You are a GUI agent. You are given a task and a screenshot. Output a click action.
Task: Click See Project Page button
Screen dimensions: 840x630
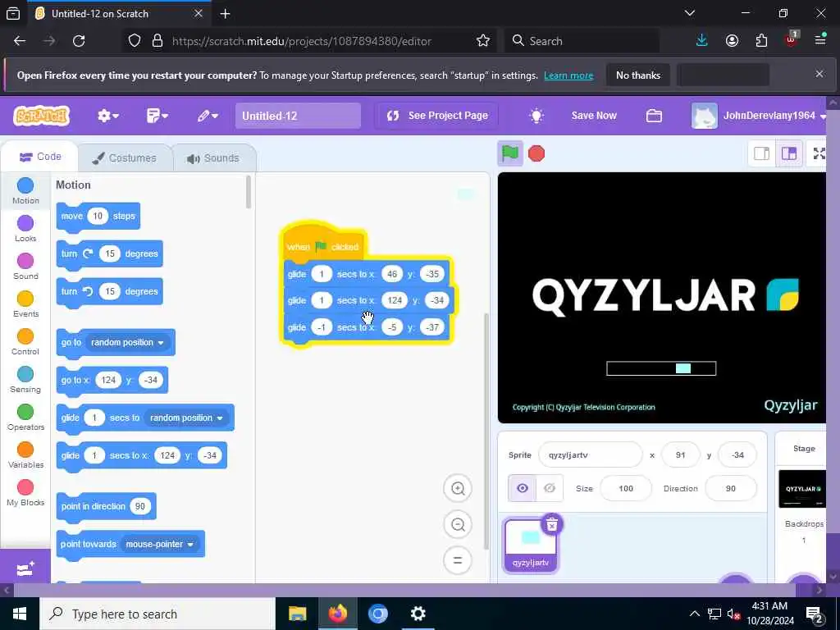tap(437, 115)
